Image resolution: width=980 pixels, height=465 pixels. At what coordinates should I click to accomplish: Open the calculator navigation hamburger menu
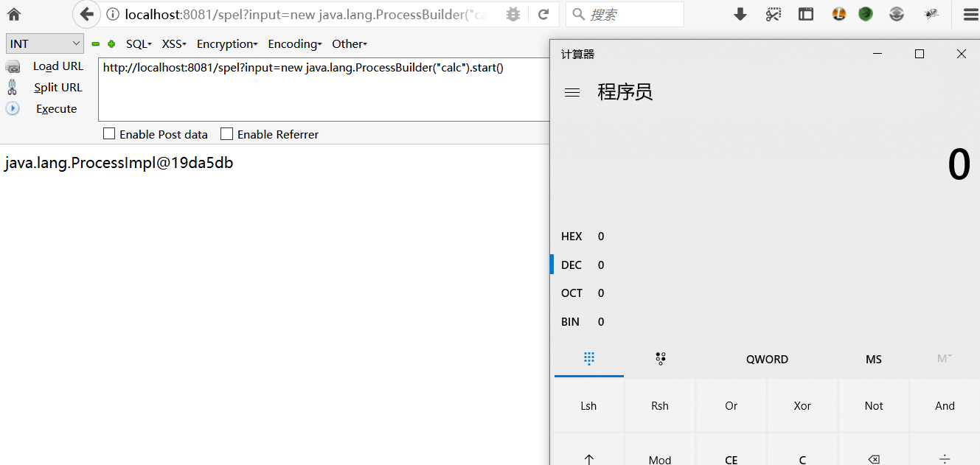tap(572, 93)
